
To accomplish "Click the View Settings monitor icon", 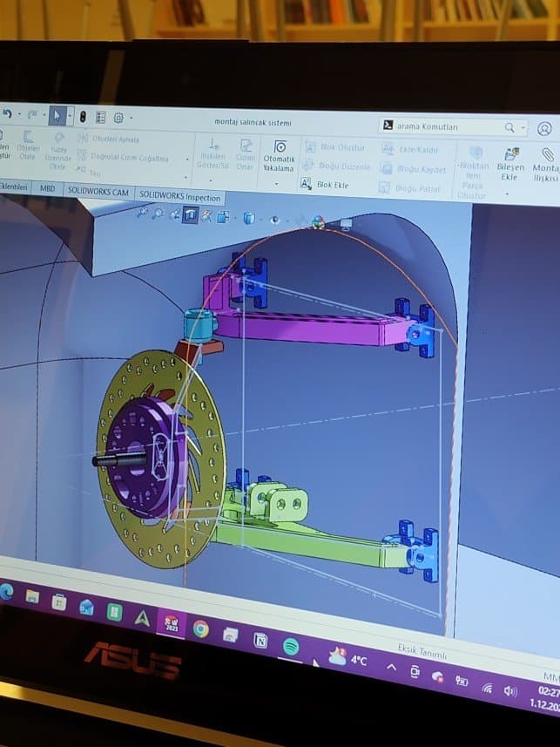I will [346, 223].
